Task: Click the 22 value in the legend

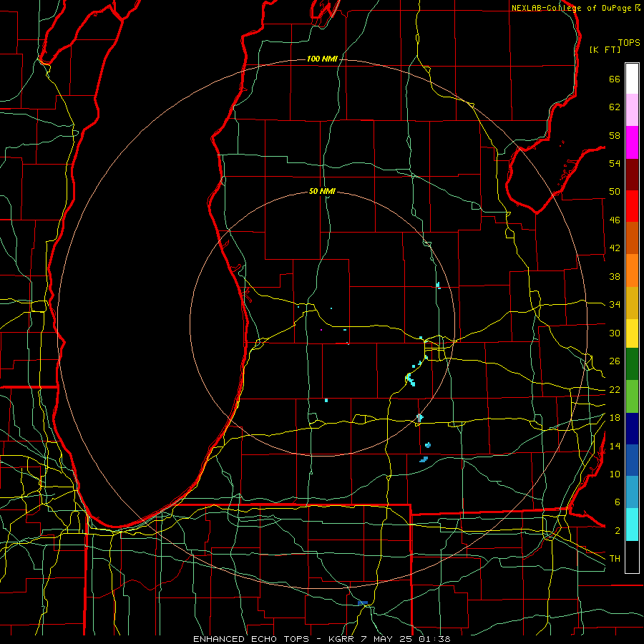Action: pos(615,389)
